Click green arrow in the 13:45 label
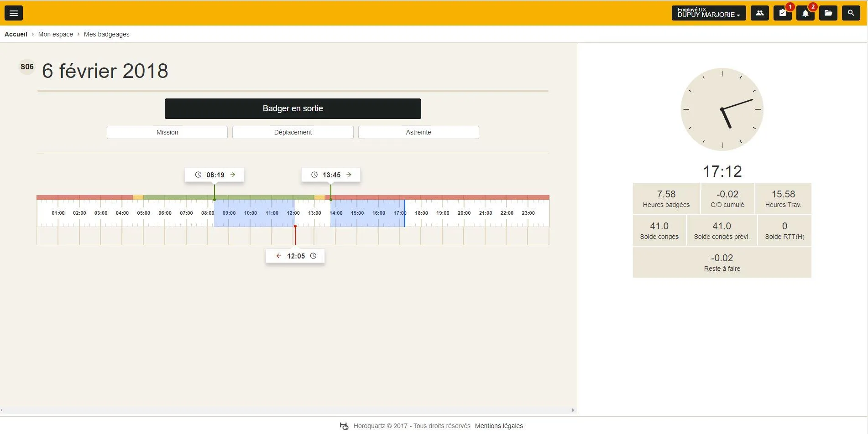The image size is (868, 434). [349, 175]
